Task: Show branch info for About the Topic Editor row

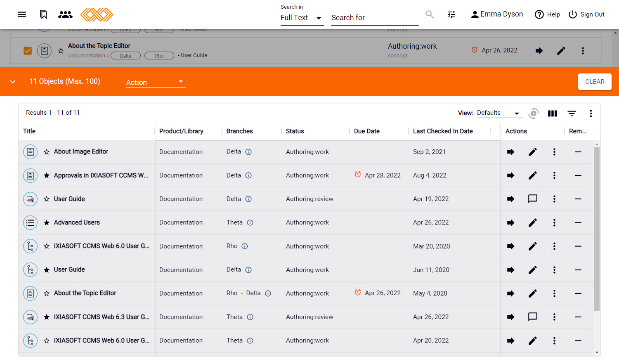Action: point(268,293)
